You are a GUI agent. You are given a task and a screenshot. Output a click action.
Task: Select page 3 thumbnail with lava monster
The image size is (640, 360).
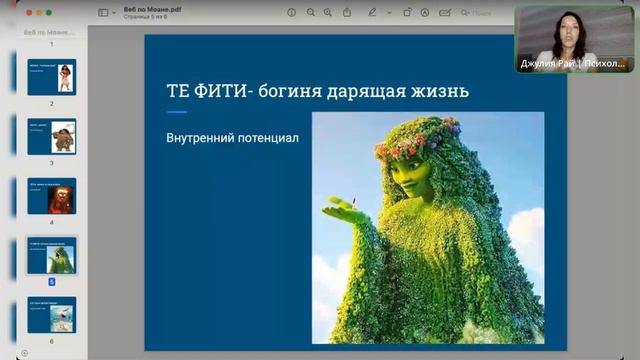52,196
